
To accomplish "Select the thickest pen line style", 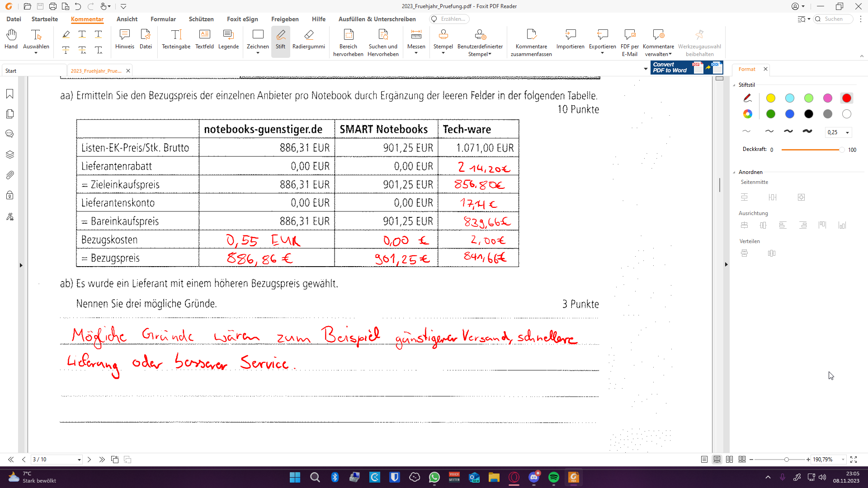I will (807, 131).
